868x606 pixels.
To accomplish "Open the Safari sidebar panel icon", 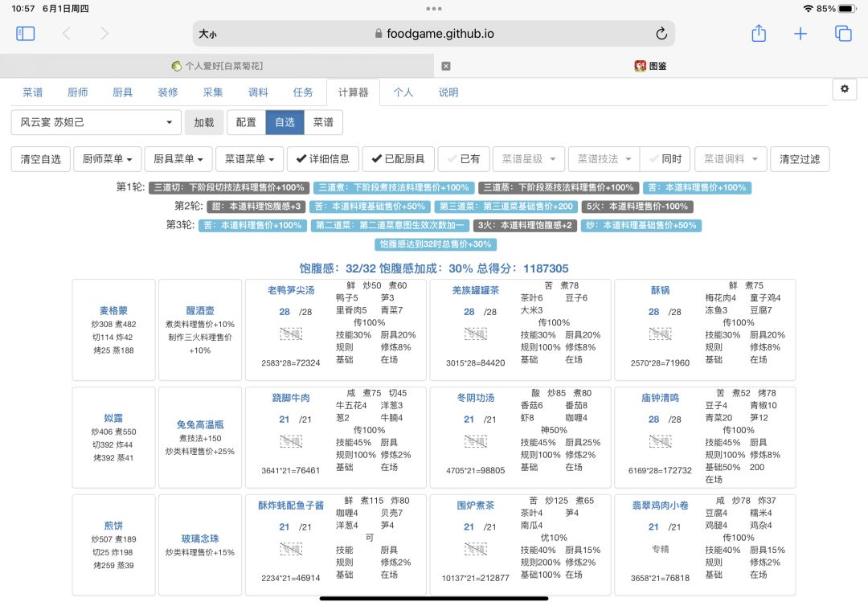I will point(26,34).
